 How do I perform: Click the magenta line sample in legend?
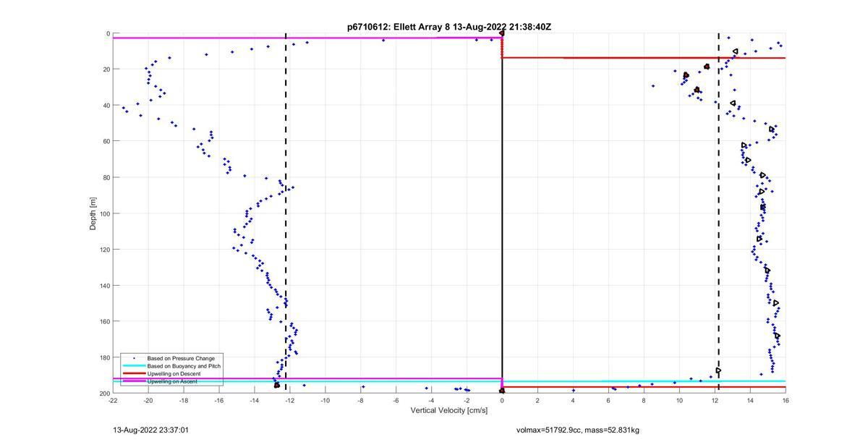pyautogui.click(x=133, y=381)
